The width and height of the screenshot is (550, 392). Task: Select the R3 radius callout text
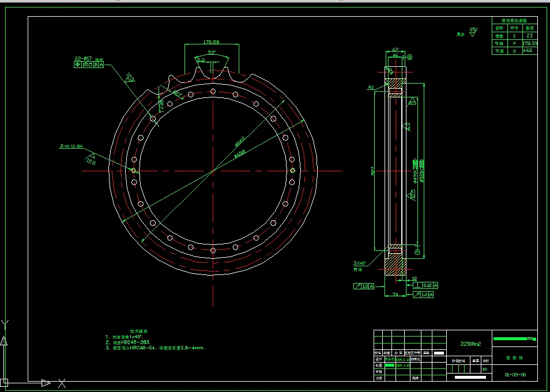click(x=371, y=87)
